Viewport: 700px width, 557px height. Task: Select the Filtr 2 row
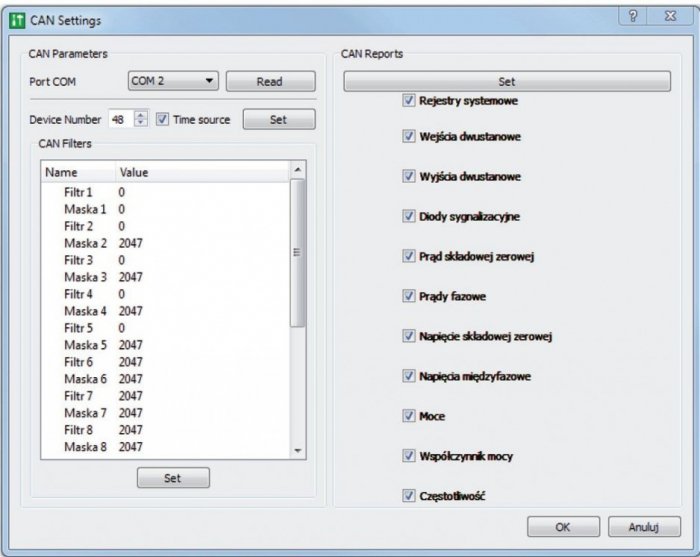(x=165, y=226)
